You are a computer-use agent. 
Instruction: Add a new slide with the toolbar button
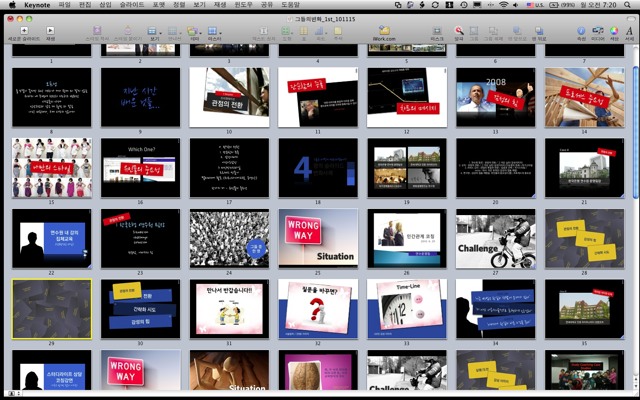pyautogui.click(x=24, y=31)
